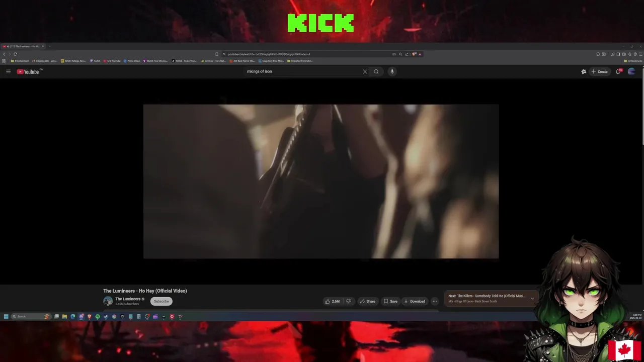Bookmark this page via address bar icon
Screen dimensions: 644x362
[x=217, y=54]
